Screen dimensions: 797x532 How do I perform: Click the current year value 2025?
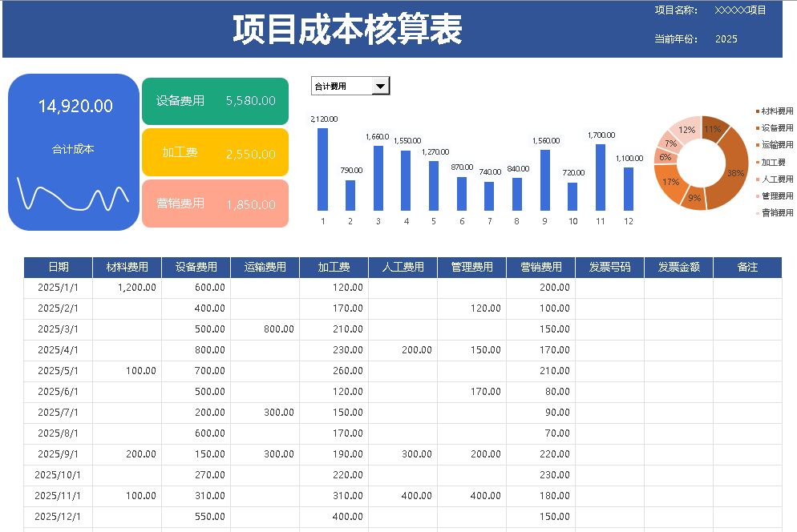726,39
